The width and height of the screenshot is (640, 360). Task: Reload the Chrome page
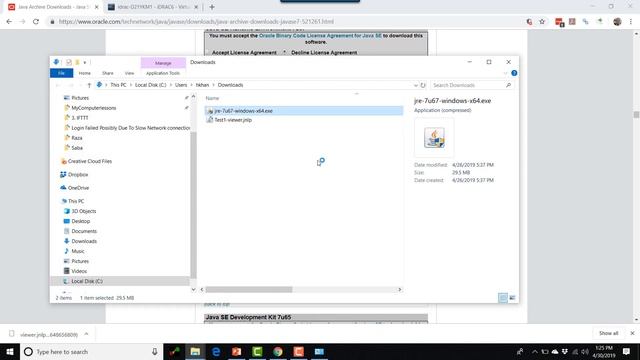point(36,22)
